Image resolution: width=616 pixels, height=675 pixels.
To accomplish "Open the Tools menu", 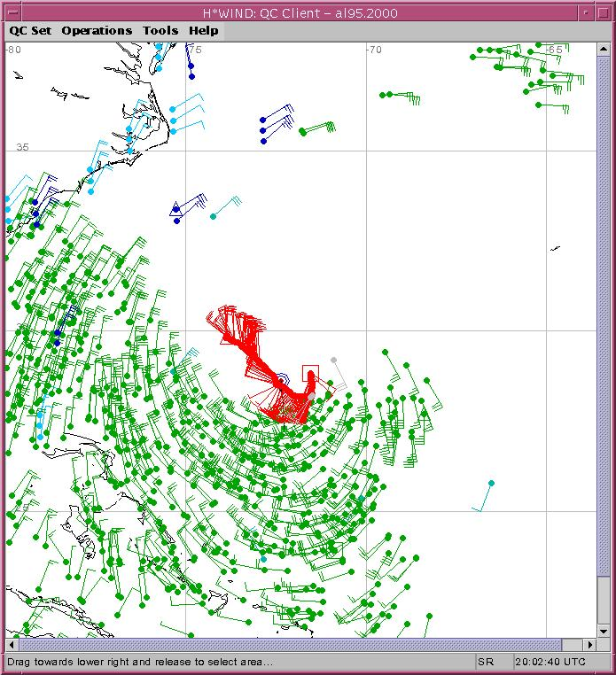I will point(160,30).
